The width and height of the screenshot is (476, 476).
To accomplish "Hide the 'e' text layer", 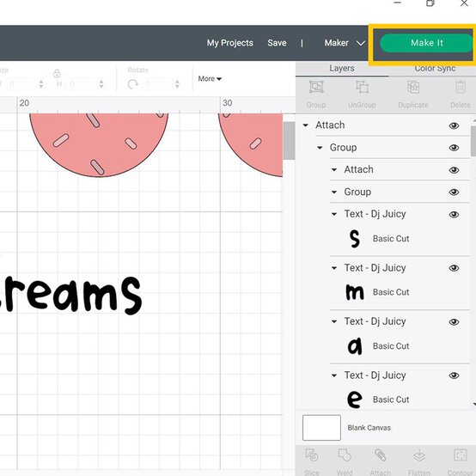I will click(454, 375).
